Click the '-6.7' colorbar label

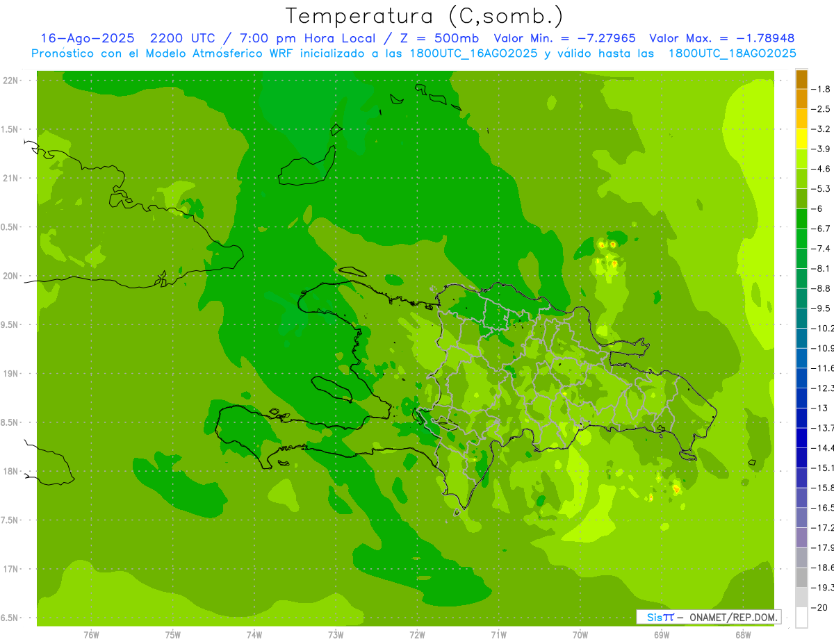click(821, 228)
